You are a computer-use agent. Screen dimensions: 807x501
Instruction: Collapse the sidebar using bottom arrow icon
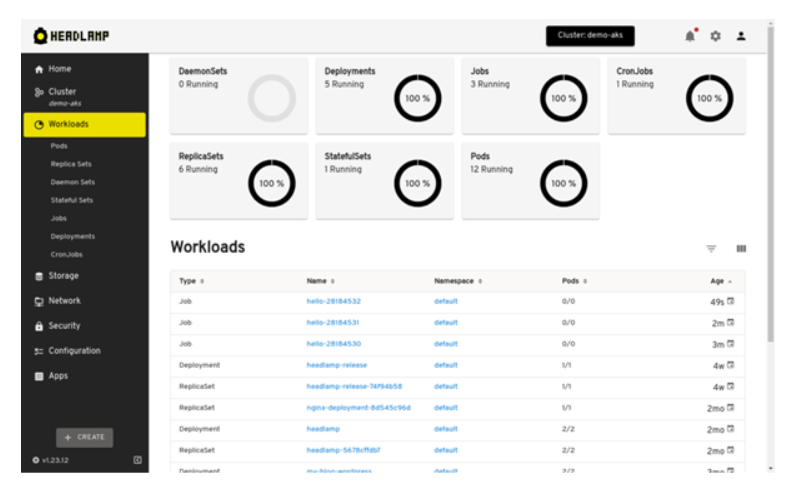[137, 460]
